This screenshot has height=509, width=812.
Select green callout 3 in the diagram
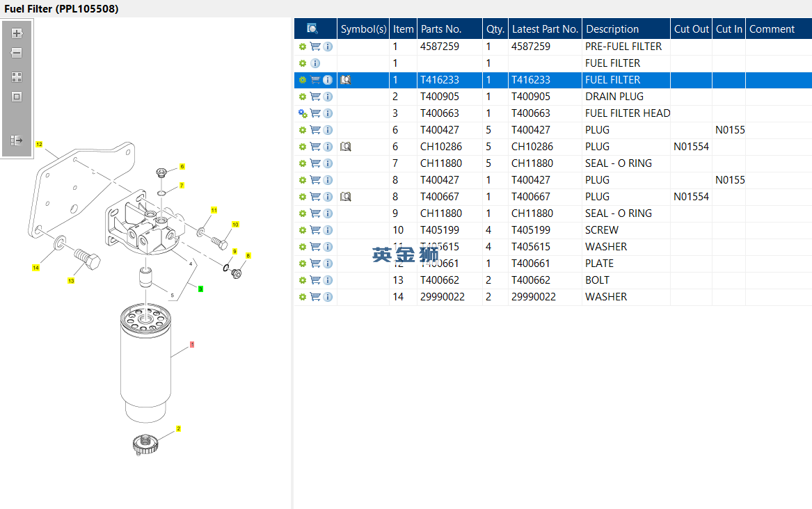tap(200, 289)
